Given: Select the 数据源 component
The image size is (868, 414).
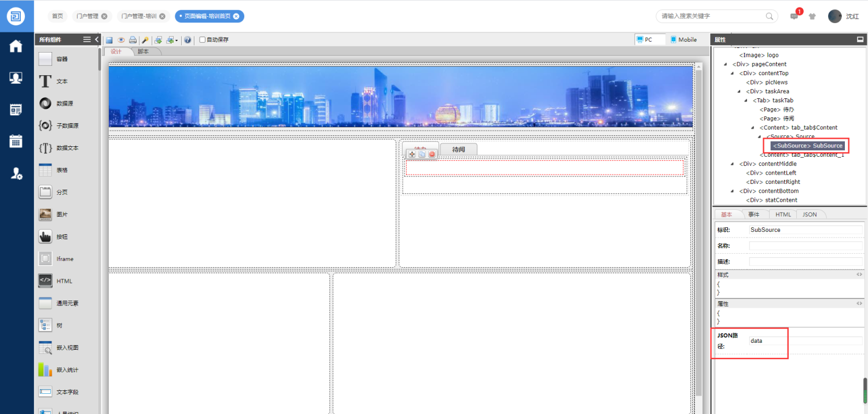Looking at the screenshot, I should pos(66,103).
